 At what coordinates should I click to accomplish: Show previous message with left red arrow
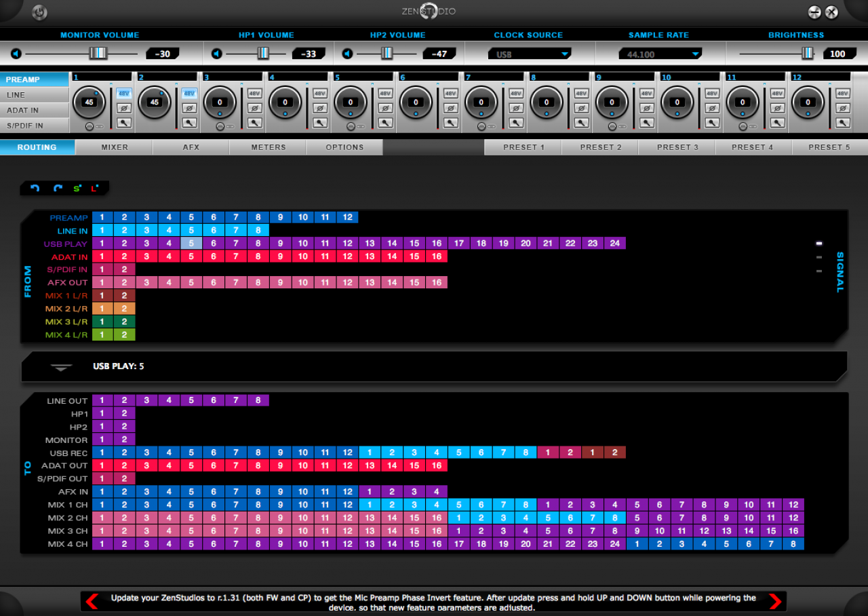coord(92,601)
